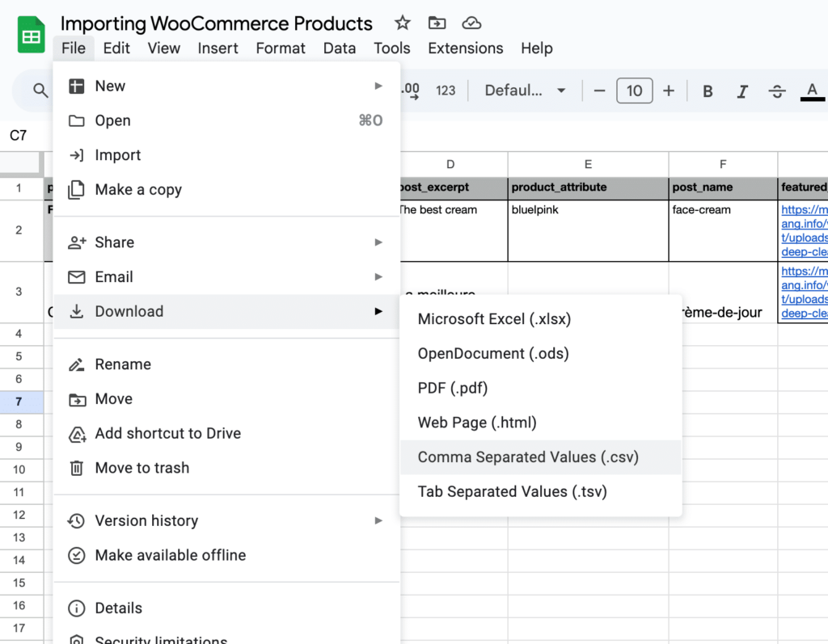
Task: Open the Tools menu
Action: [392, 48]
